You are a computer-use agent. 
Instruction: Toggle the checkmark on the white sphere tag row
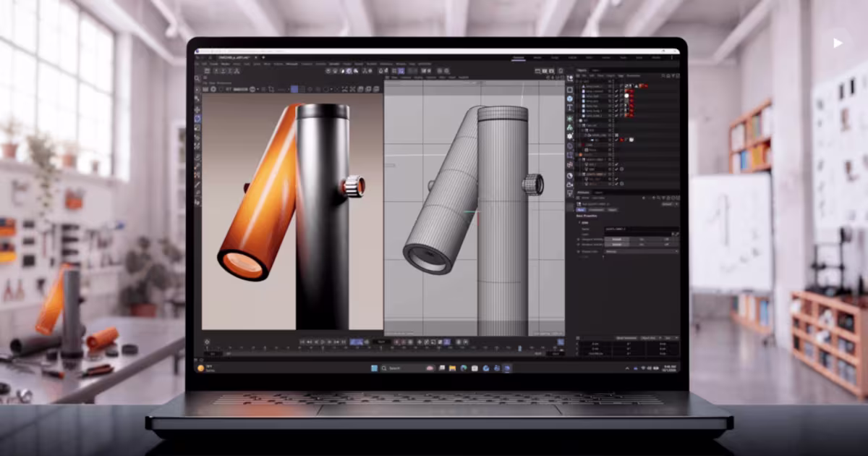tap(616, 96)
